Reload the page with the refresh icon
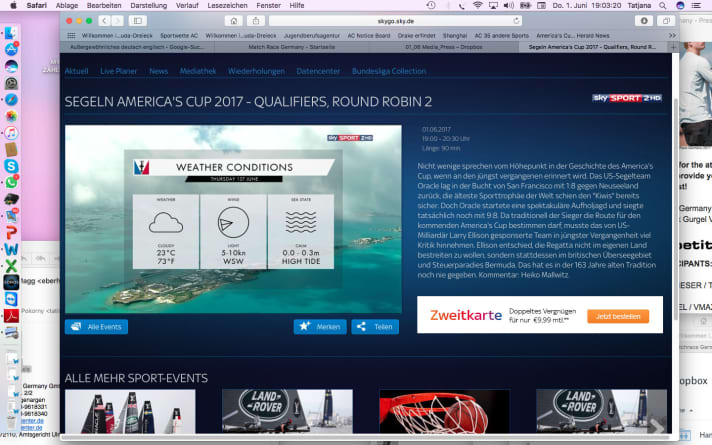This screenshot has height=445, width=712. click(x=516, y=21)
